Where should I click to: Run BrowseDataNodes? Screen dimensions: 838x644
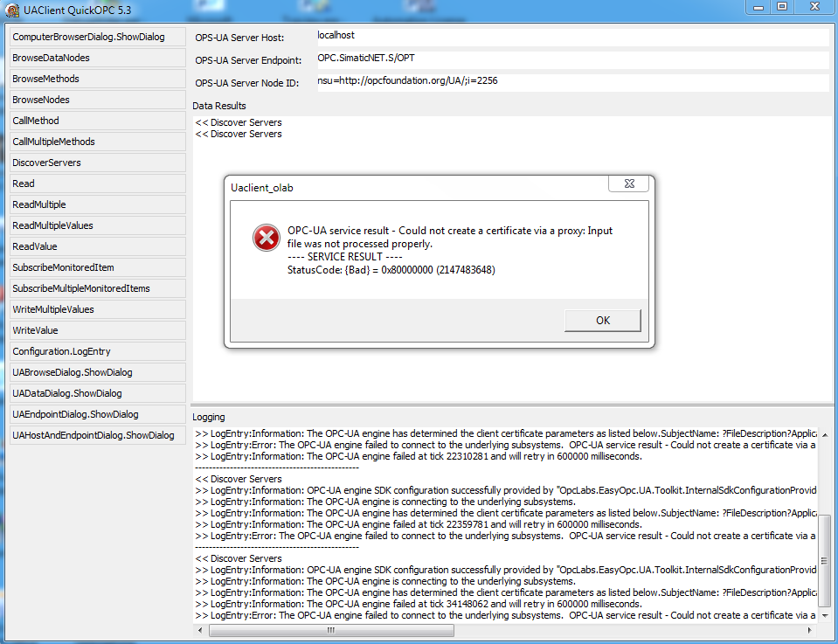98,58
